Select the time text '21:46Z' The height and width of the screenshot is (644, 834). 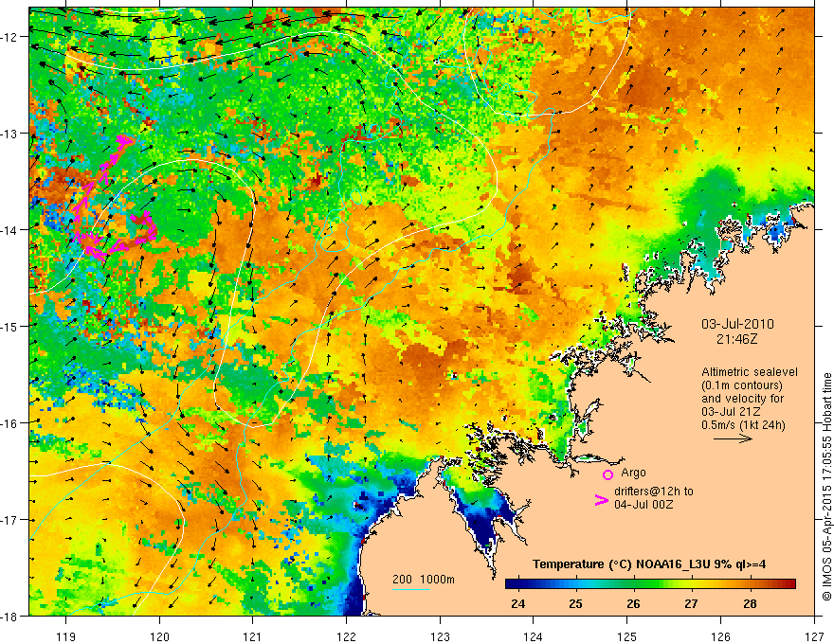click(x=736, y=338)
